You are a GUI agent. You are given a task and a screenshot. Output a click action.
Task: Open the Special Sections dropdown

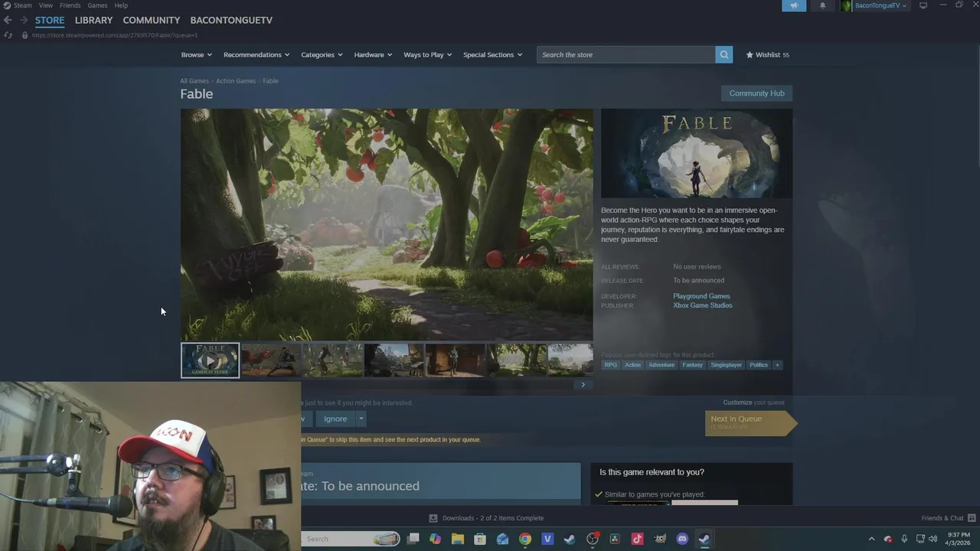point(492,55)
